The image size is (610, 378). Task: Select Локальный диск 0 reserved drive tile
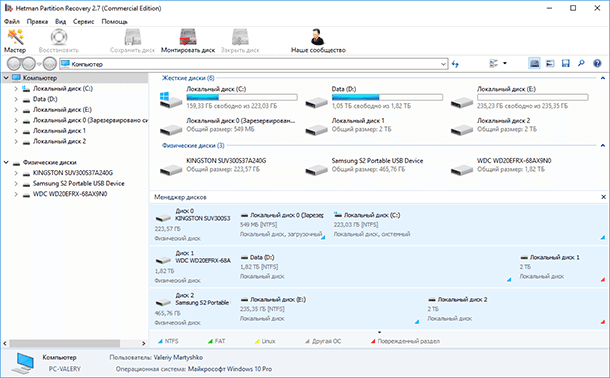click(x=228, y=126)
